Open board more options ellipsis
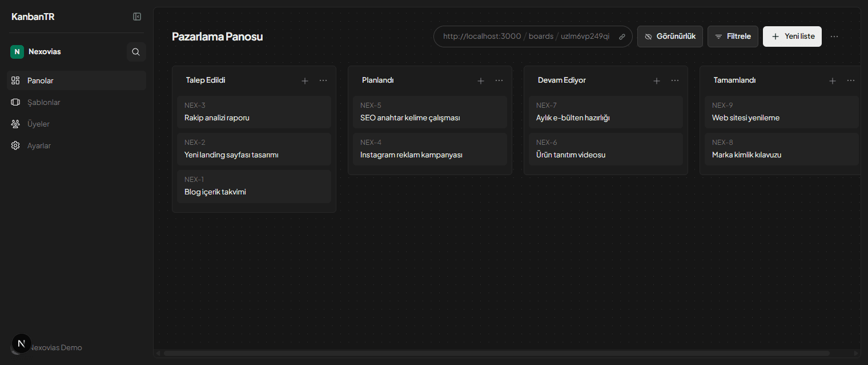This screenshot has width=868, height=365. pyautogui.click(x=834, y=36)
